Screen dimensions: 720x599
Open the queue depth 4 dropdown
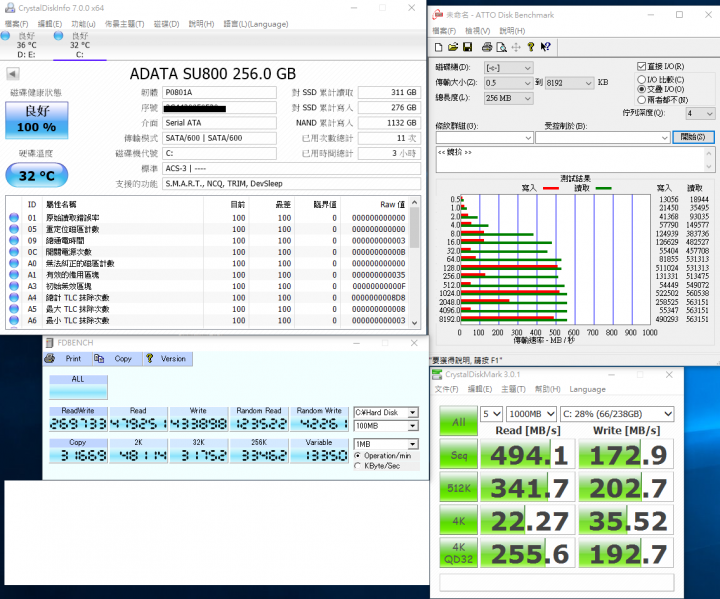[700, 113]
